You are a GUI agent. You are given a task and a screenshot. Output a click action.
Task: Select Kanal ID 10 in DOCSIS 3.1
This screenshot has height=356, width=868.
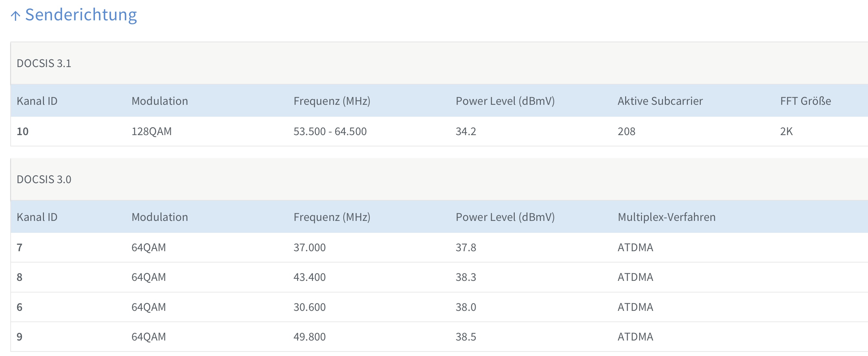pos(23,131)
